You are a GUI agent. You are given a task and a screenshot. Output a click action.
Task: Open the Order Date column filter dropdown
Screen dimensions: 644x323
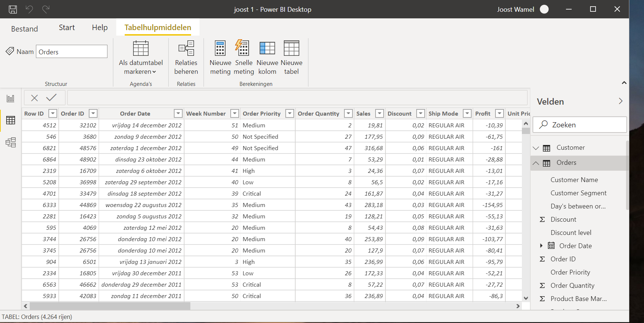(178, 113)
